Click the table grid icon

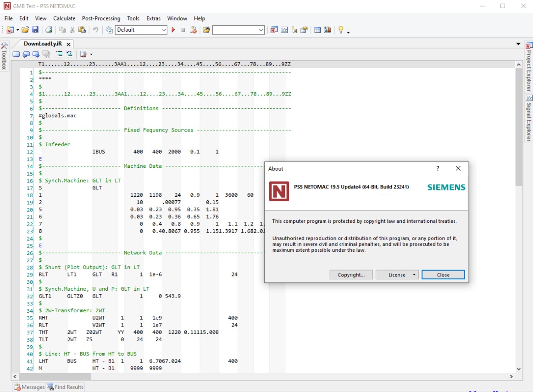click(317, 30)
